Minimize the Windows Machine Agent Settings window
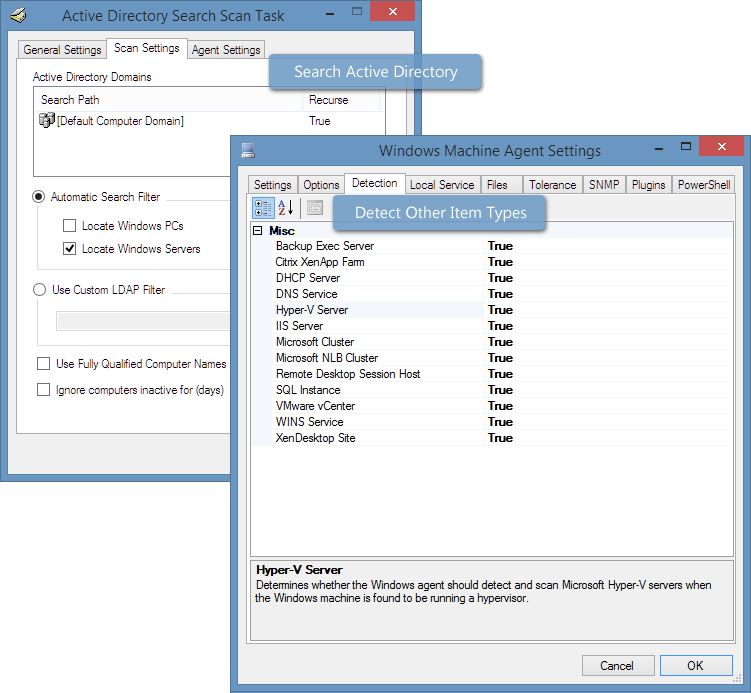The width and height of the screenshot is (751, 693). (659, 148)
